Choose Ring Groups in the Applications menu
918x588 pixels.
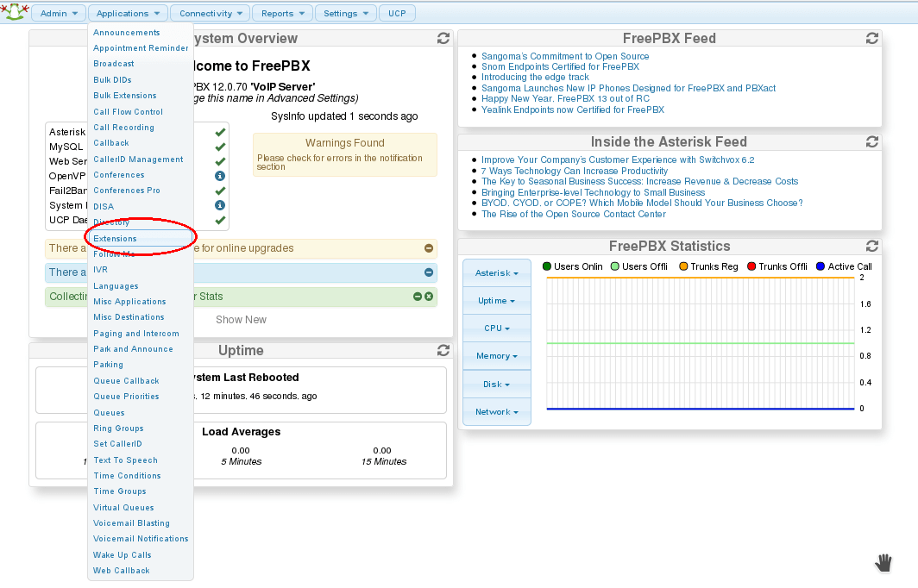click(118, 428)
